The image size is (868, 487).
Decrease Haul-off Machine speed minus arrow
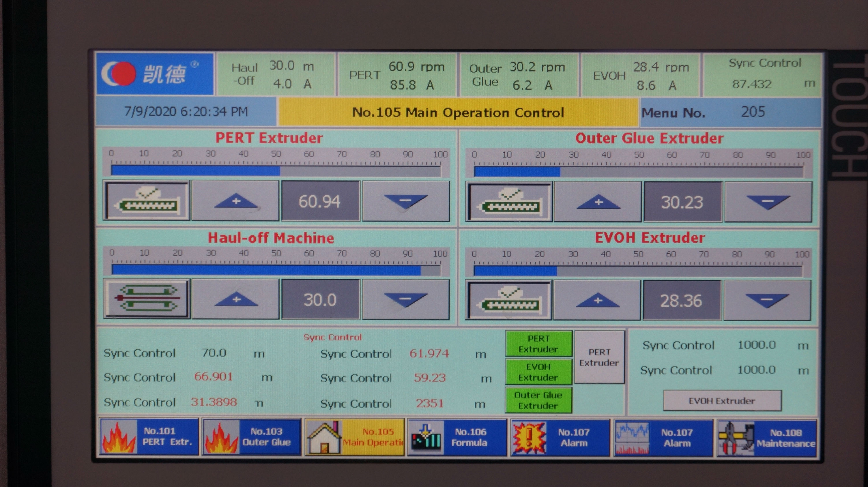click(406, 299)
